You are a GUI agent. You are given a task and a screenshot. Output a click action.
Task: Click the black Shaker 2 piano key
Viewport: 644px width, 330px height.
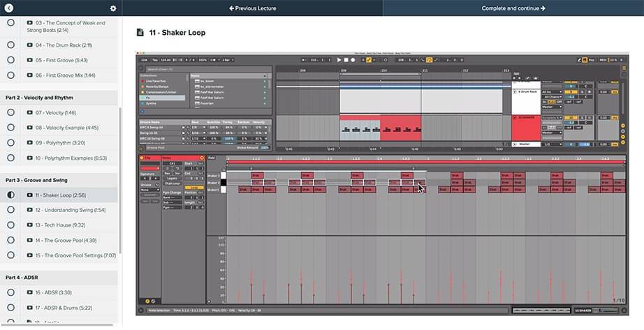[x=224, y=183]
